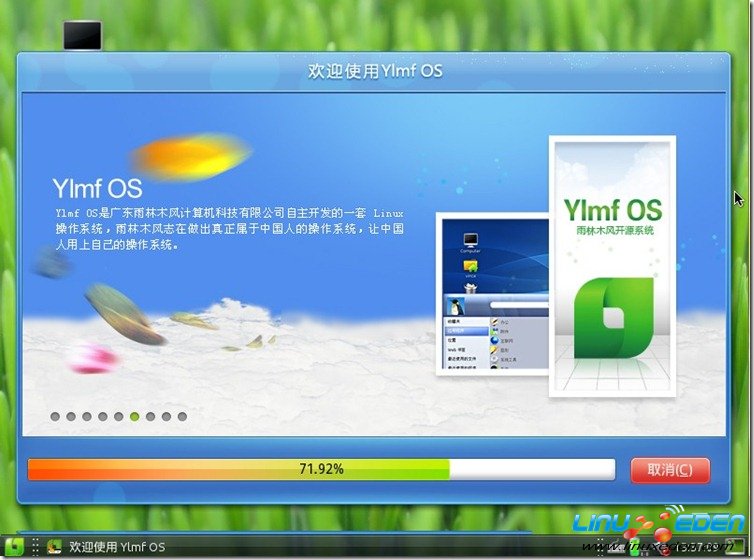Click the 欢迎使用Ylmf OS window title
The width and height of the screenshot is (754, 560).
(x=375, y=71)
